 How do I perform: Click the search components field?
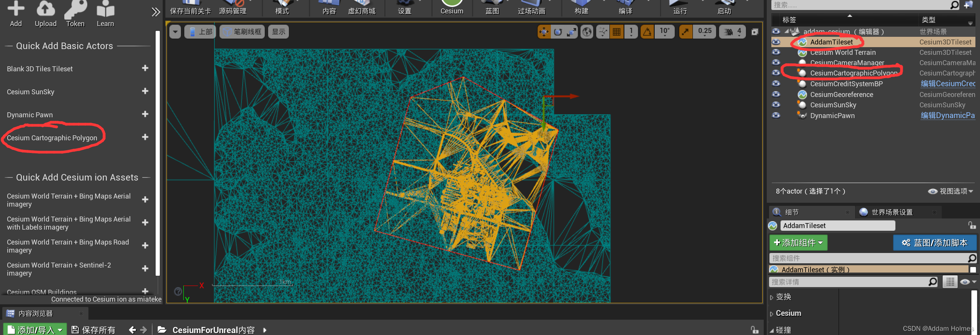(x=869, y=258)
